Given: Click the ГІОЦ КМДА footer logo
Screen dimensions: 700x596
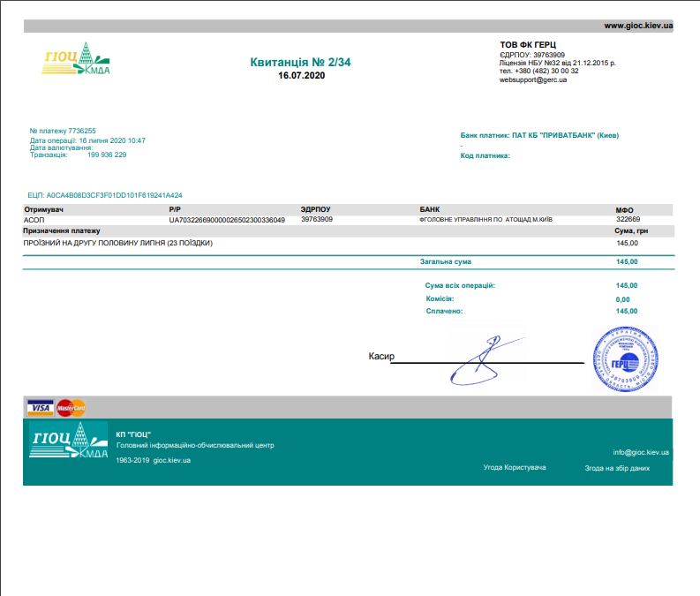Looking at the screenshot, I should [x=69, y=441].
